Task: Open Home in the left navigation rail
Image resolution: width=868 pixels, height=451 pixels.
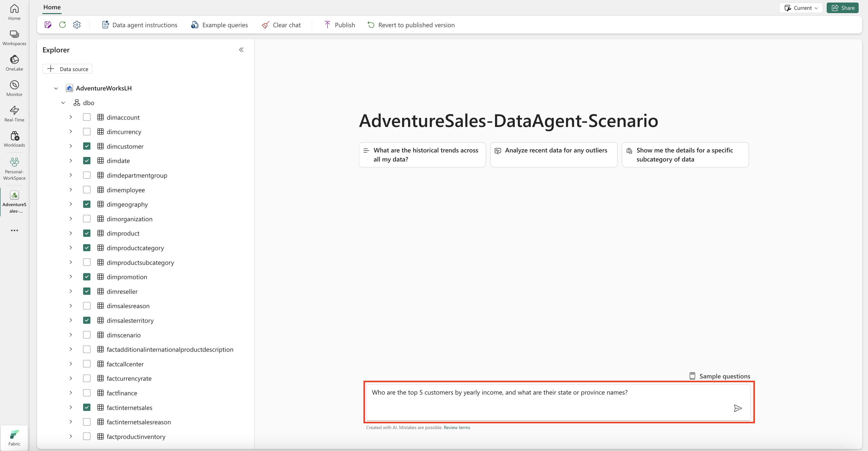Action: [x=14, y=12]
